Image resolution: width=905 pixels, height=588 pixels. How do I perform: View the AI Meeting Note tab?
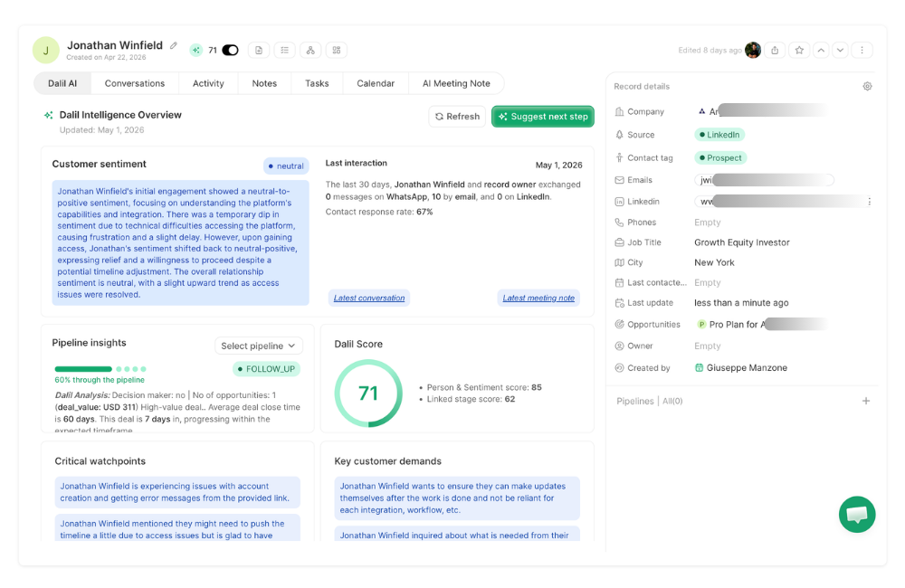(x=456, y=83)
